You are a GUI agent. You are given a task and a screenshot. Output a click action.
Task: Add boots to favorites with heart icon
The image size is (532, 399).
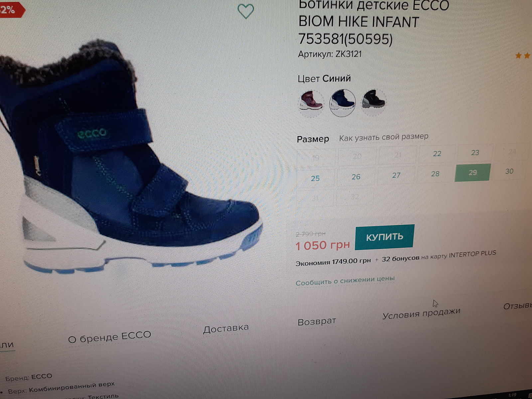point(246,11)
